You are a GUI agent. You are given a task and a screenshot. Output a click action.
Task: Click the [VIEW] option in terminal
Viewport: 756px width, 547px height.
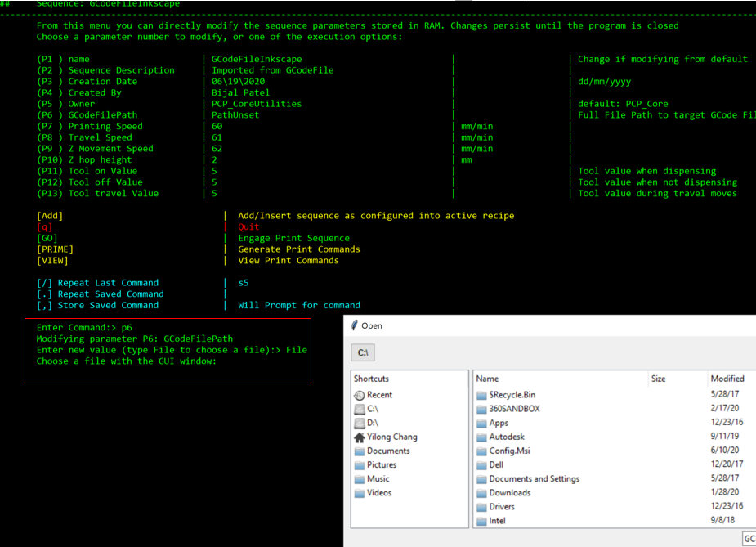tap(52, 260)
